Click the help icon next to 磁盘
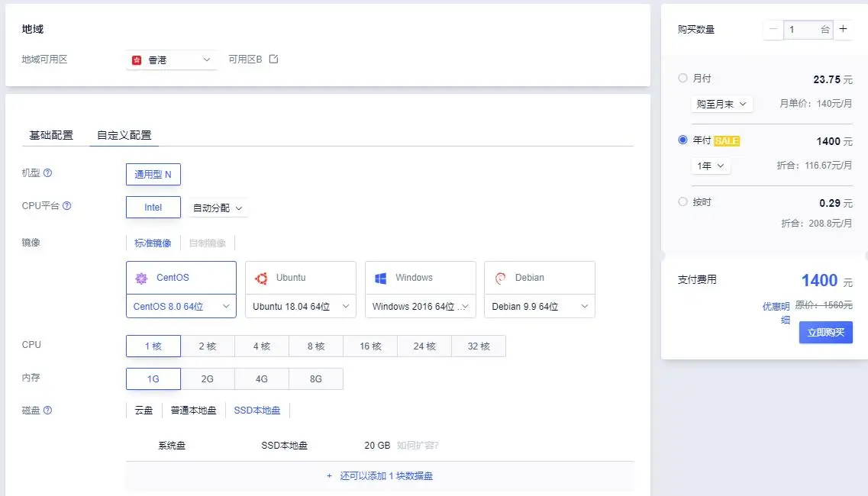The width and height of the screenshot is (868, 496). [47, 411]
